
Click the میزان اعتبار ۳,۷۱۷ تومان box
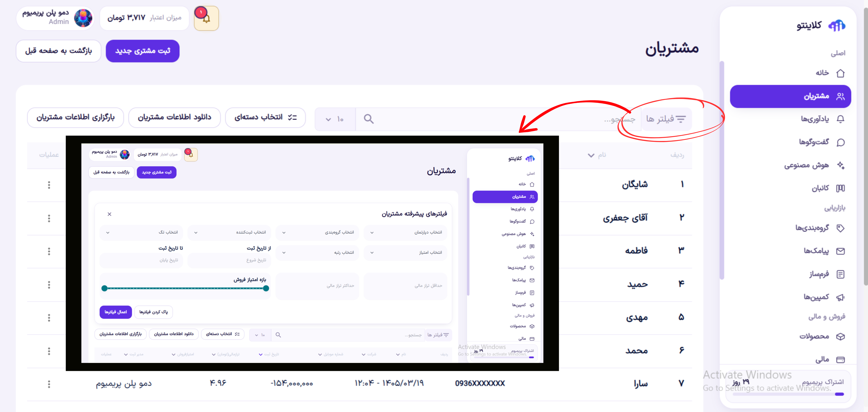coord(144,18)
